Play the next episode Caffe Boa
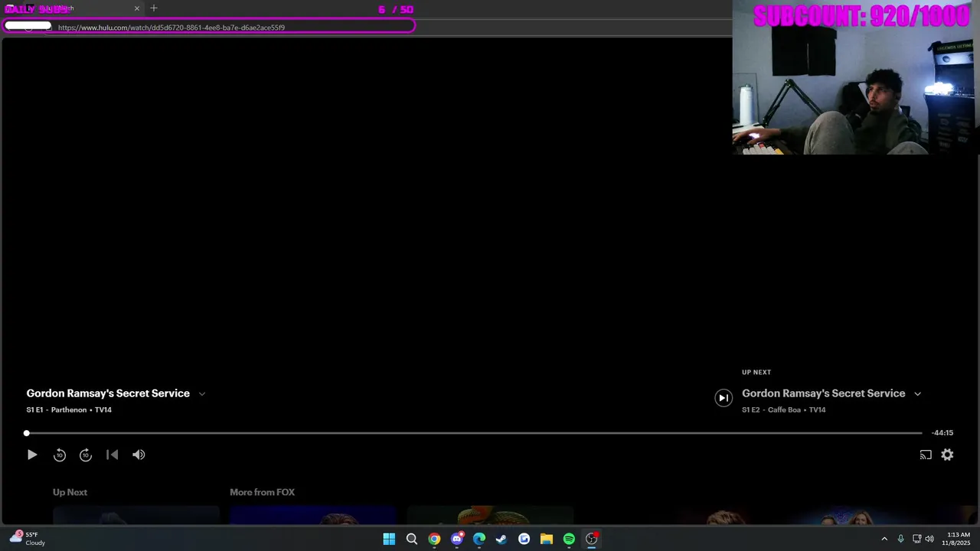980x551 pixels. click(x=724, y=398)
